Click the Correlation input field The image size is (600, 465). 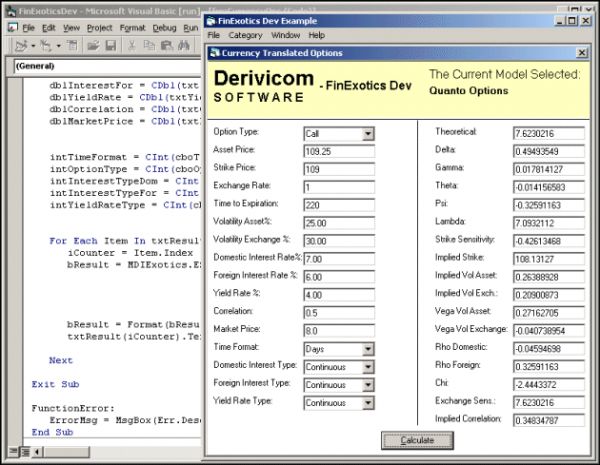point(339,313)
